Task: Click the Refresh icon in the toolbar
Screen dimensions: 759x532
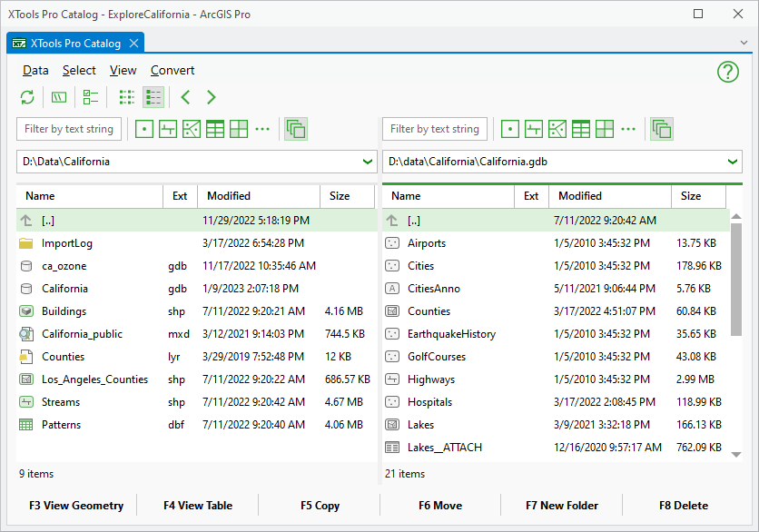Action: 27,97
